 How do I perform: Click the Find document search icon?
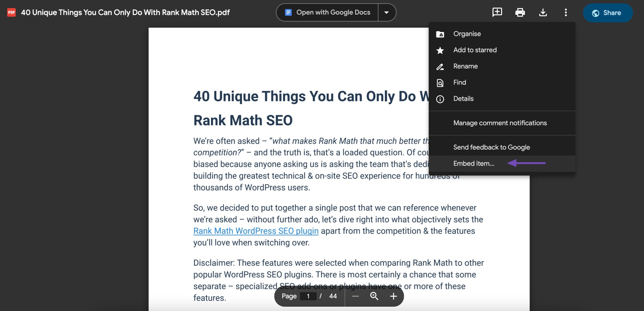click(440, 83)
